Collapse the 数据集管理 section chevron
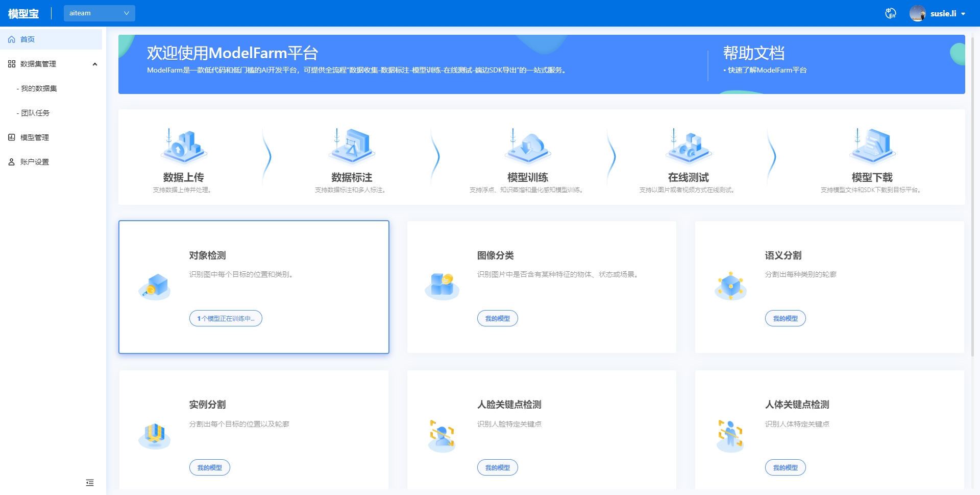The image size is (980, 495). 94,64
